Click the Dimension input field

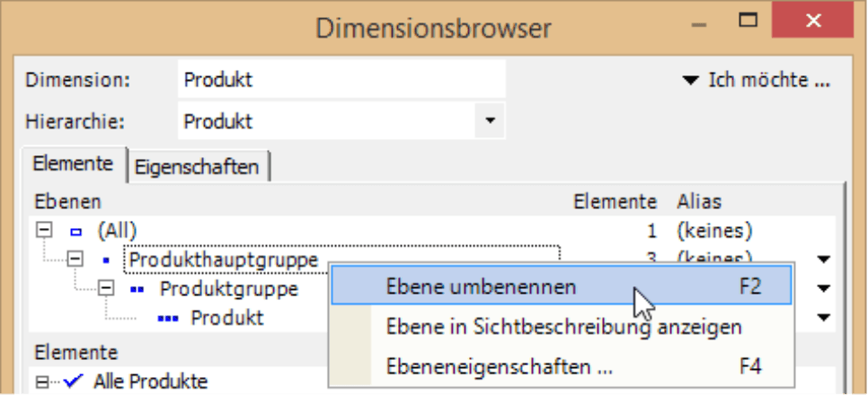341,79
